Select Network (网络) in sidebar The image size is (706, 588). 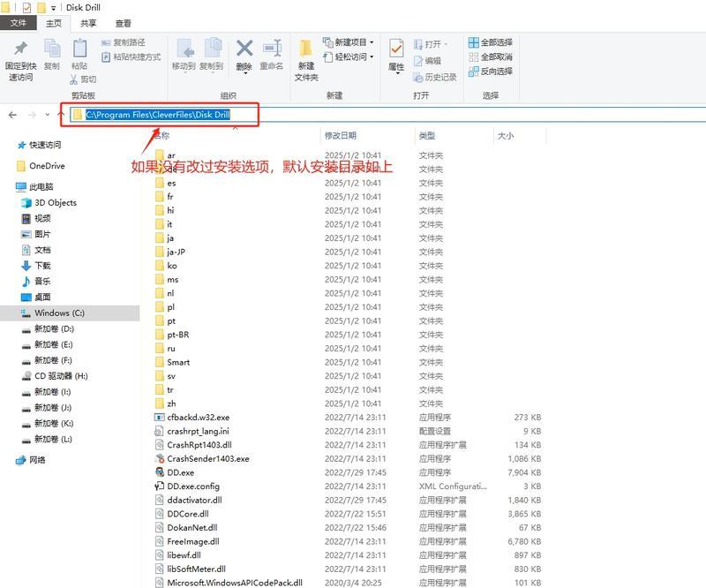(x=31, y=460)
